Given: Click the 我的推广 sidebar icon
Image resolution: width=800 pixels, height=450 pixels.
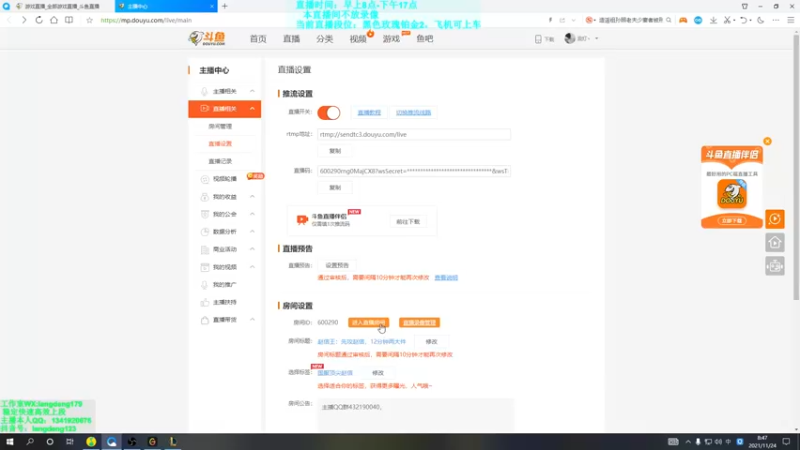Looking at the screenshot, I should click(x=205, y=285).
